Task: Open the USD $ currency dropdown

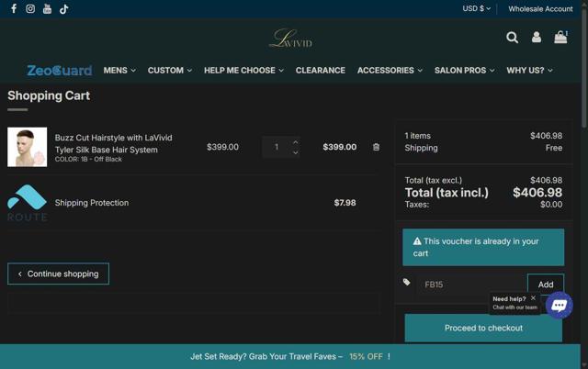Action: click(476, 8)
